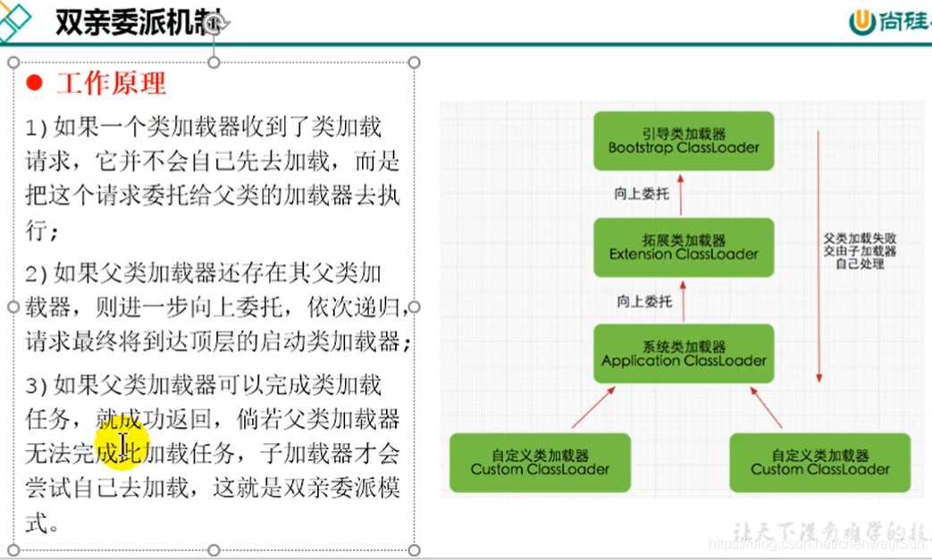The width and height of the screenshot is (932, 560).
Task: Click paragraph line starting 2) 如果父类加载器还存在
Action: coord(203,273)
